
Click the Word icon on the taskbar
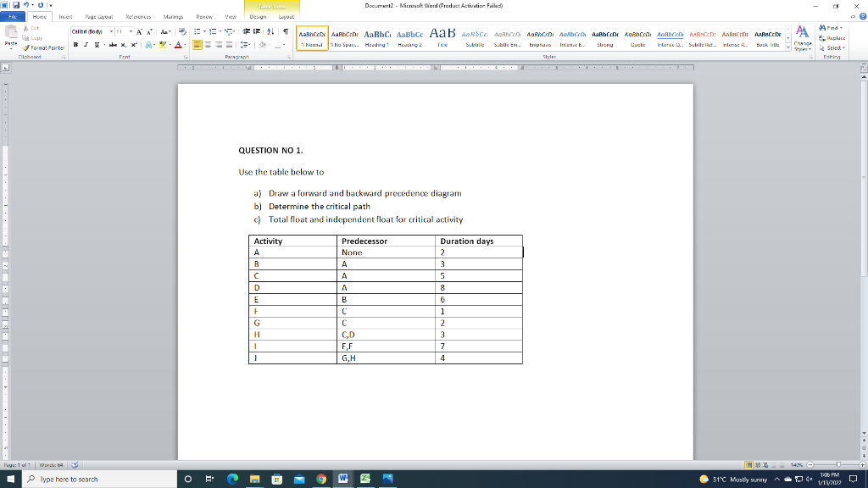[342, 479]
